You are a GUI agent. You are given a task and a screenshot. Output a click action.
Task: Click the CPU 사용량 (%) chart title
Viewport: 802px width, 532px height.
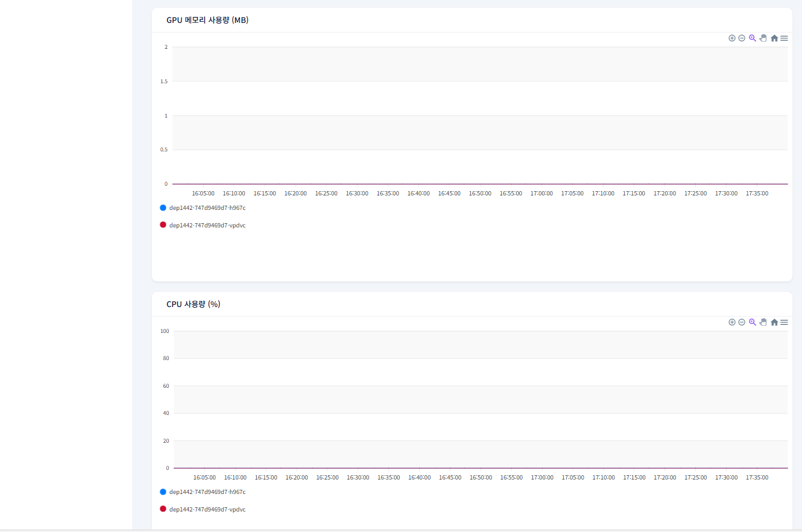coord(193,304)
